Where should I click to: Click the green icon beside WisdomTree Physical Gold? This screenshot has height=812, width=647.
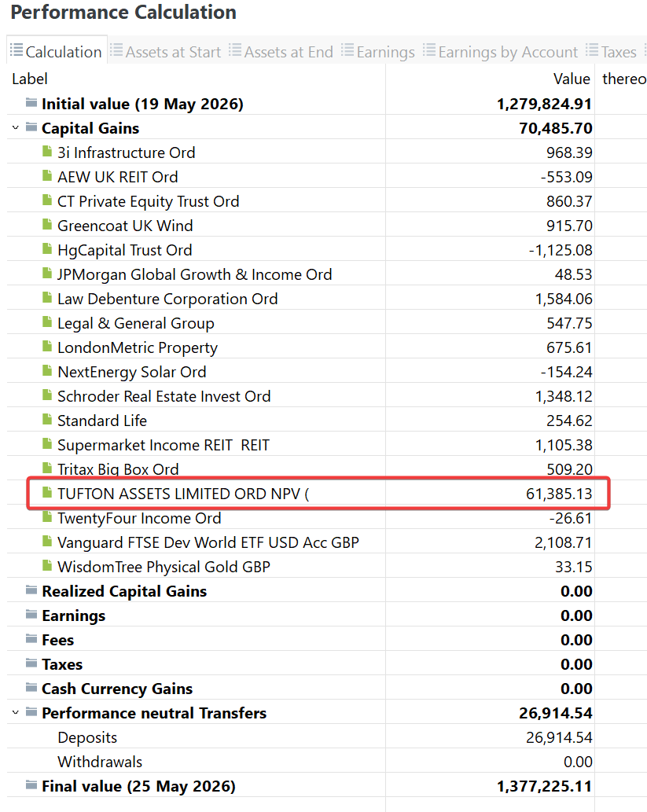[47, 565]
